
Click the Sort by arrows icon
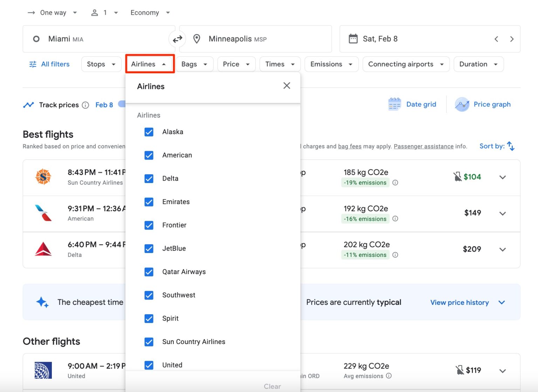[511, 146]
